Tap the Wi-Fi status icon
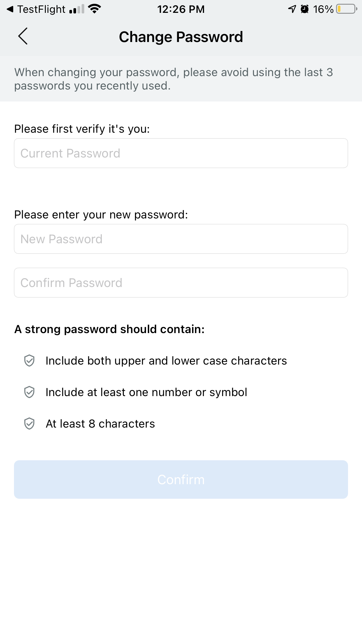The height and width of the screenshot is (644, 362). click(94, 9)
